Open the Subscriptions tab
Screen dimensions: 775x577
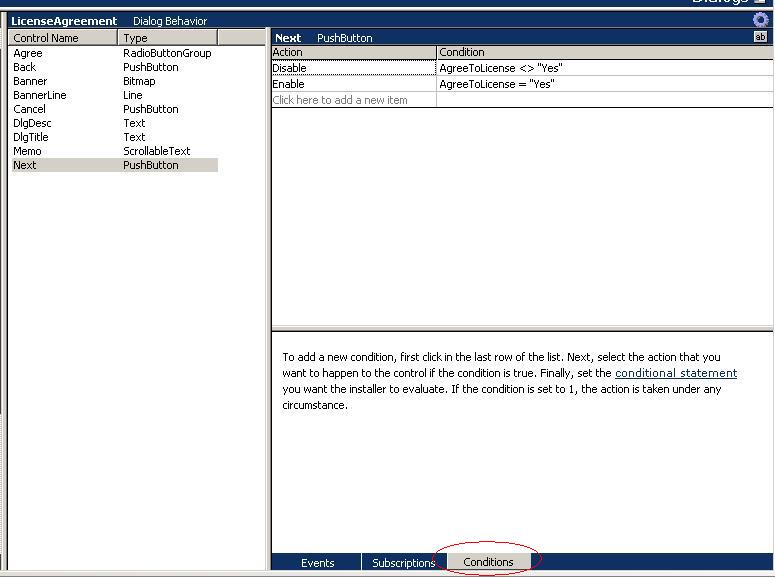403,562
